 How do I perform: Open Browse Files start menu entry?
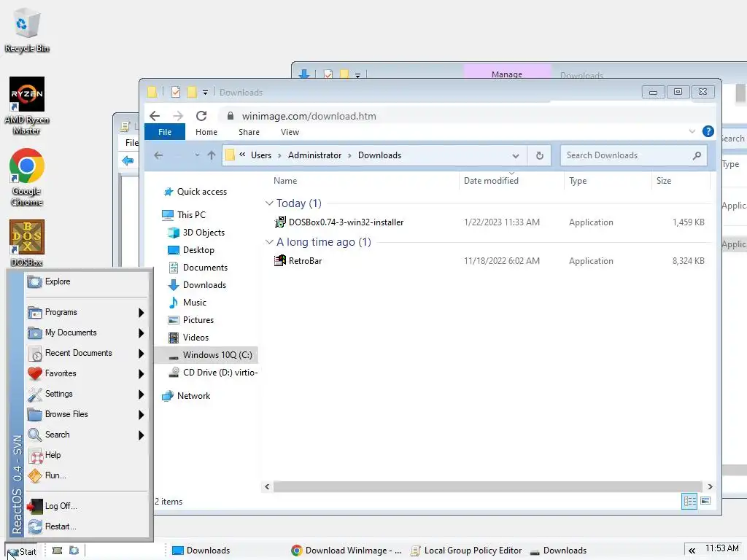tap(86, 415)
